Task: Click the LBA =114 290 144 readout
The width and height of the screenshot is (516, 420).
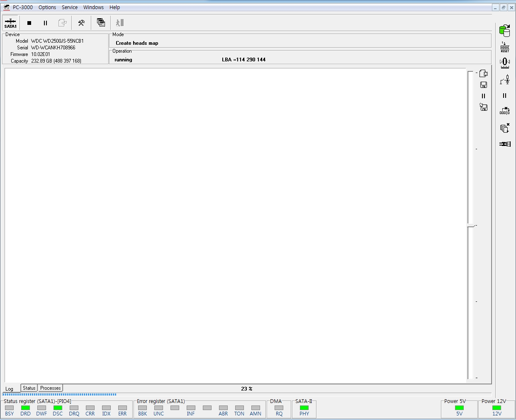Action: coord(243,60)
